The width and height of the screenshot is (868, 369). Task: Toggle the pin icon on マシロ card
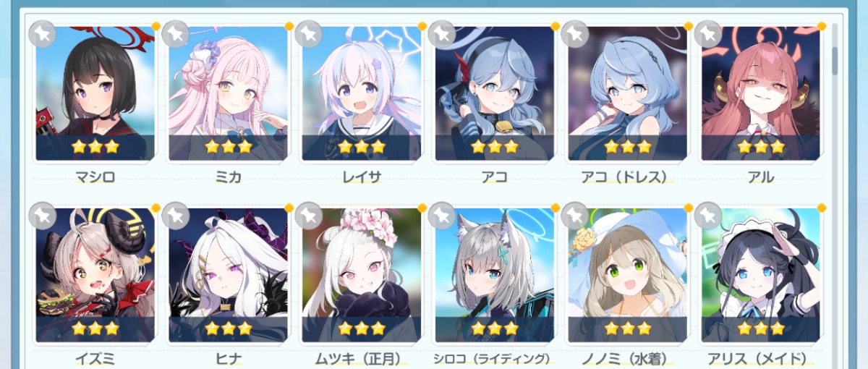click(42, 34)
